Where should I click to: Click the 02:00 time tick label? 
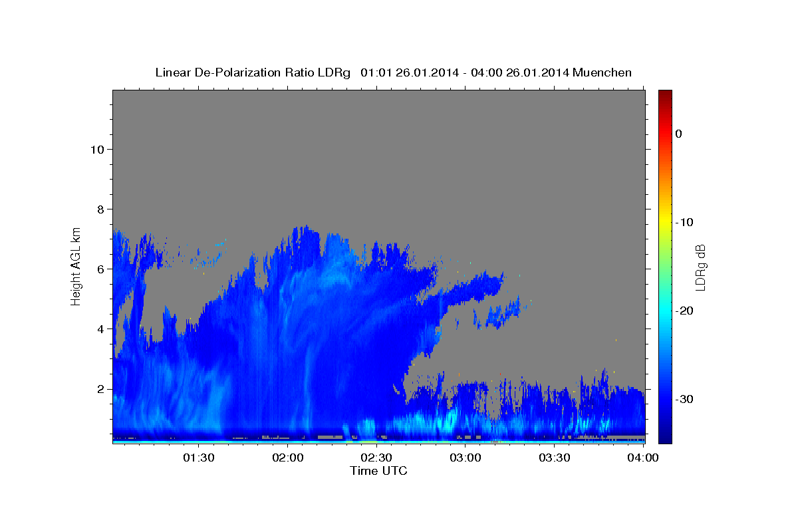(288, 458)
